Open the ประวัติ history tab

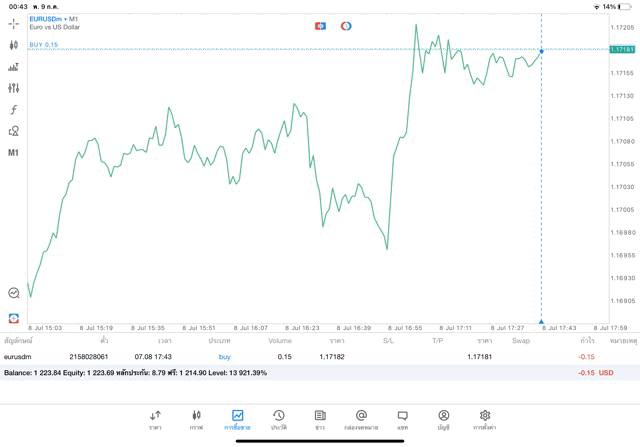point(278,419)
